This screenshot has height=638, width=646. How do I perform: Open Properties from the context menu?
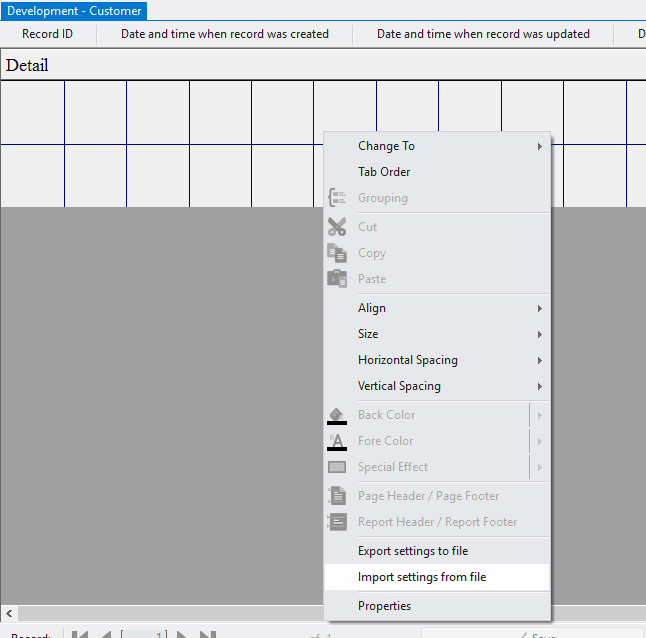[x=384, y=606]
